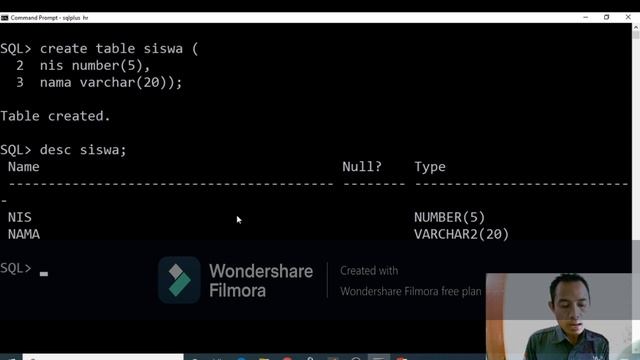Click the blinking cursor at the last SQL> prompt

[x=44, y=274]
